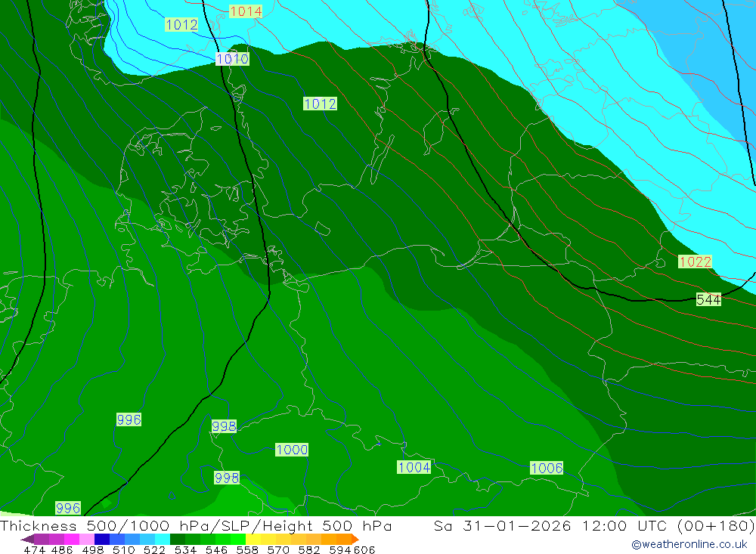Click the 998 label nearest the 1000 label

pyautogui.click(x=225, y=426)
